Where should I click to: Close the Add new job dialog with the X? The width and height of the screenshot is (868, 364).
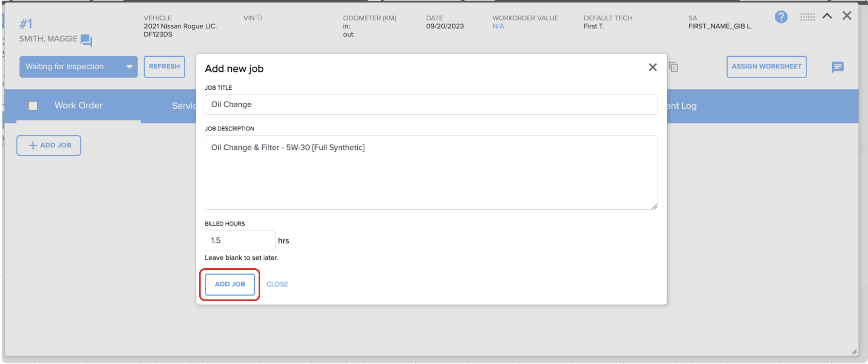click(653, 67)
